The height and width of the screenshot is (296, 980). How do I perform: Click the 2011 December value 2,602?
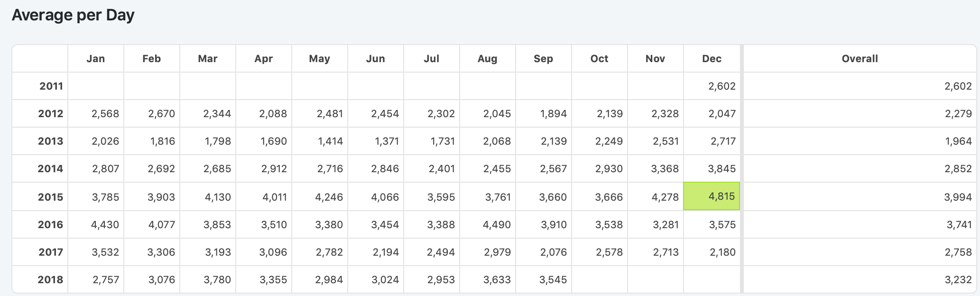click(721, 86)
